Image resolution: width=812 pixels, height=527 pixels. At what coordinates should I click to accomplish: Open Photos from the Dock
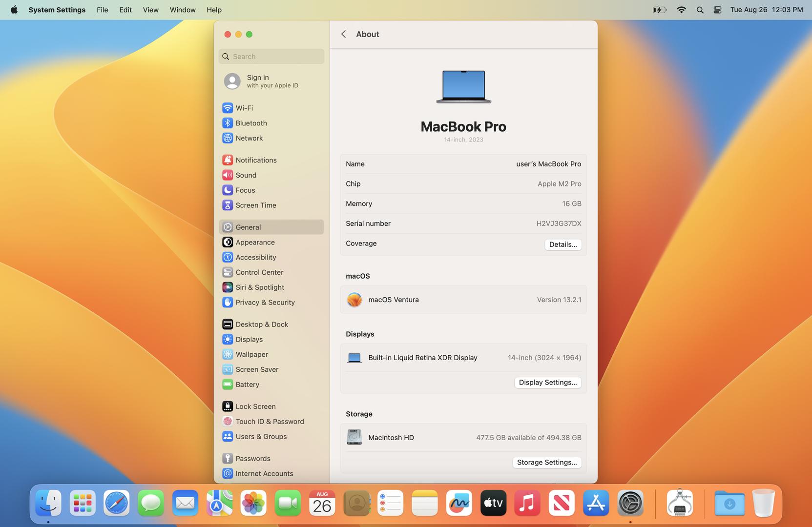pos(253,503)
